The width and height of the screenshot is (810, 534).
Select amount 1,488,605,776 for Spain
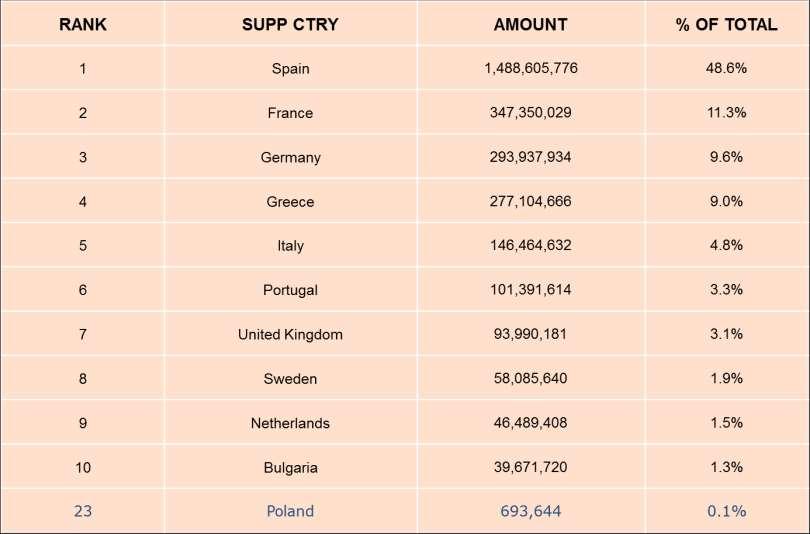click(531, 68)
